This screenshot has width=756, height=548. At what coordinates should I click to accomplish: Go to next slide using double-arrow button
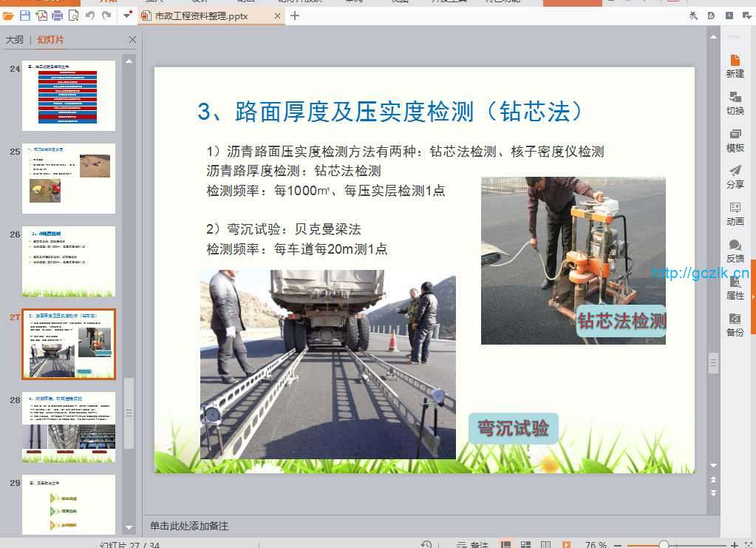(x=713, y=493)
